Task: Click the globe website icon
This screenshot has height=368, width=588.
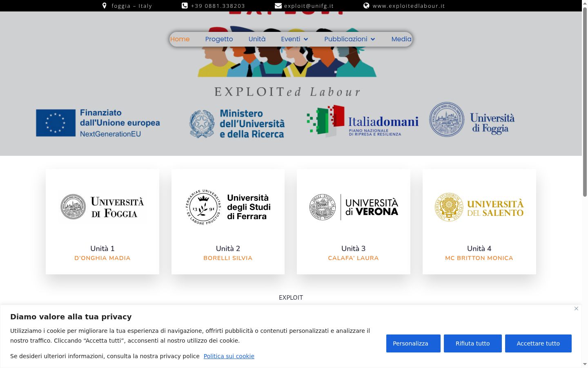Action: 366,6
